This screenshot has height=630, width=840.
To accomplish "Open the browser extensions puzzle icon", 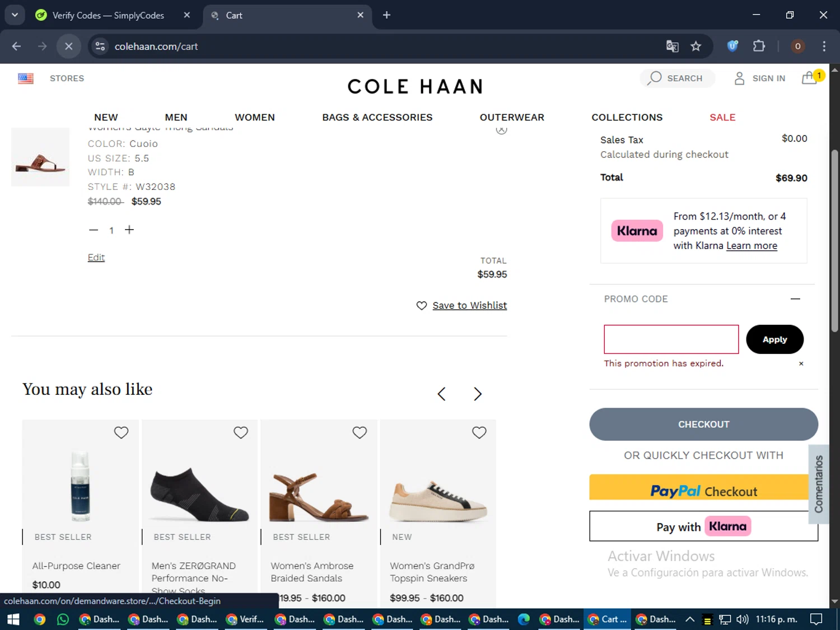I will (x=759, y=46).
